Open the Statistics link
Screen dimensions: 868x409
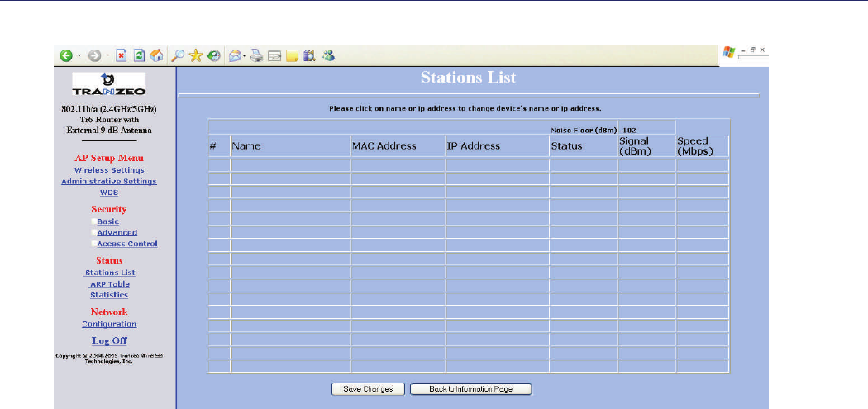coord(109,296)
